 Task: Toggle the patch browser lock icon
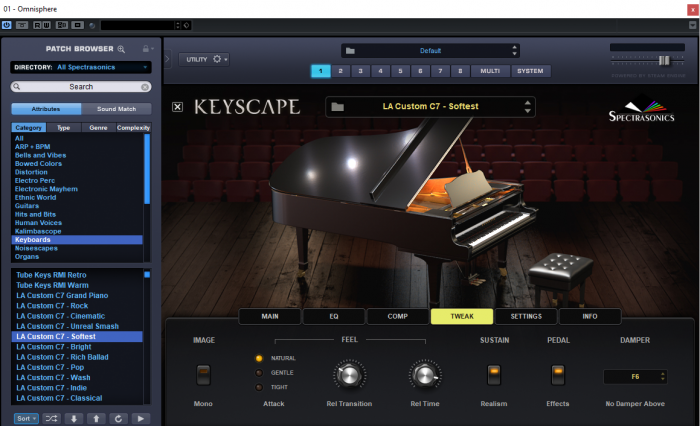(146, 49)
